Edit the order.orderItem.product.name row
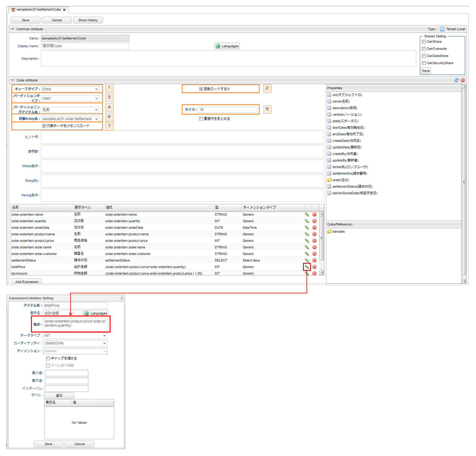Screen dimensions: 476x456 click(x=307, y=234)
